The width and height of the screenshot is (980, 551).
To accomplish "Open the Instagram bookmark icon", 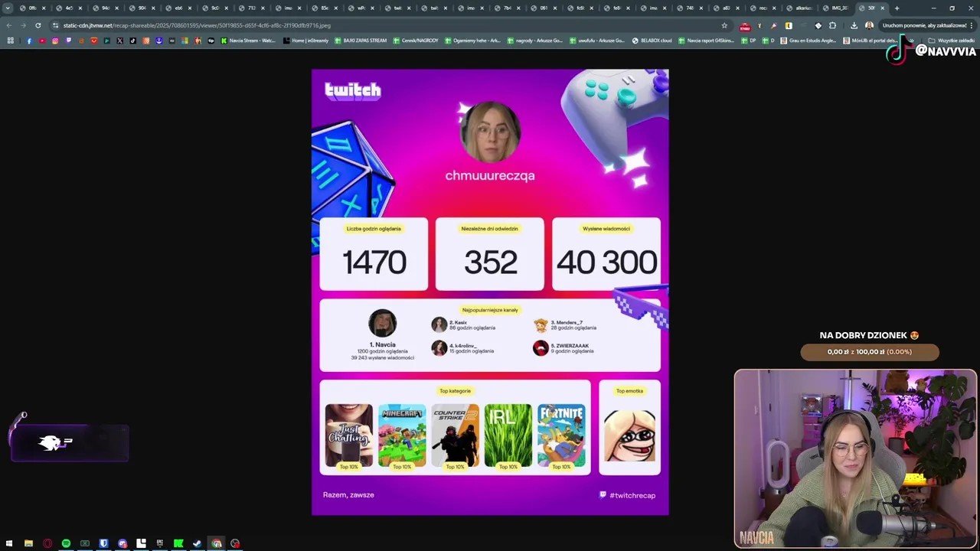I will [55, 41].
